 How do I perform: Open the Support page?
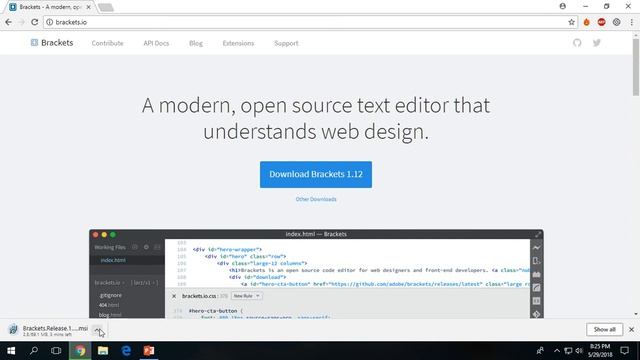pos(286,43)
